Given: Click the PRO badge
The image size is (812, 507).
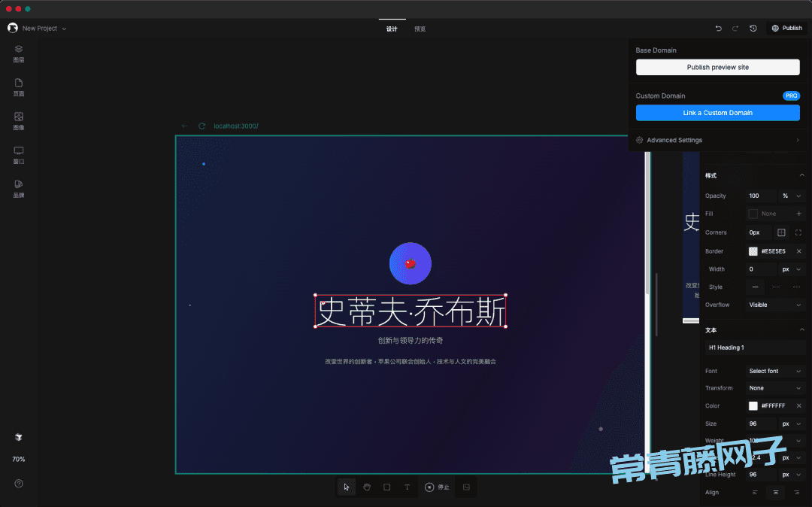Looking at the screenshot, I should (791, 96).
